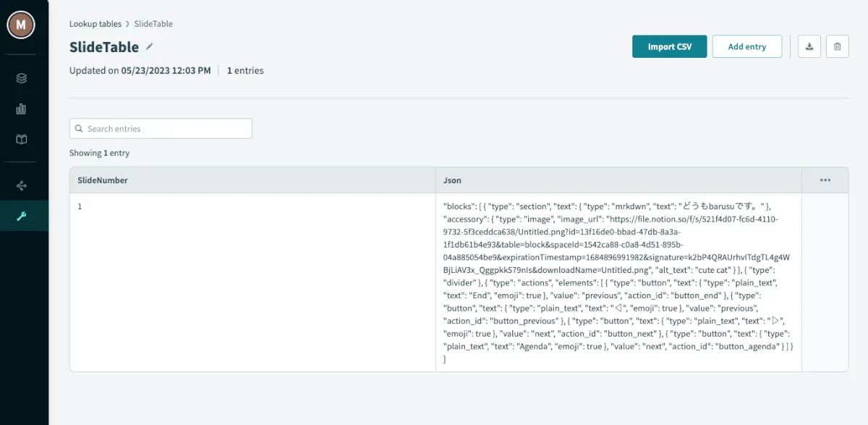Click the download table icon button
This screenshot has width=868, height=425.
tap(809, 46)
